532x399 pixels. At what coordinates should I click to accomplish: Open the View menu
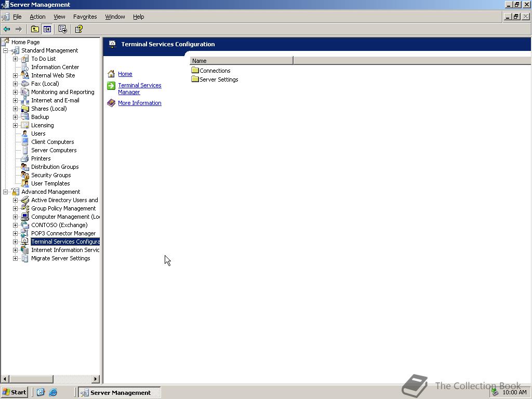(59, 17)
